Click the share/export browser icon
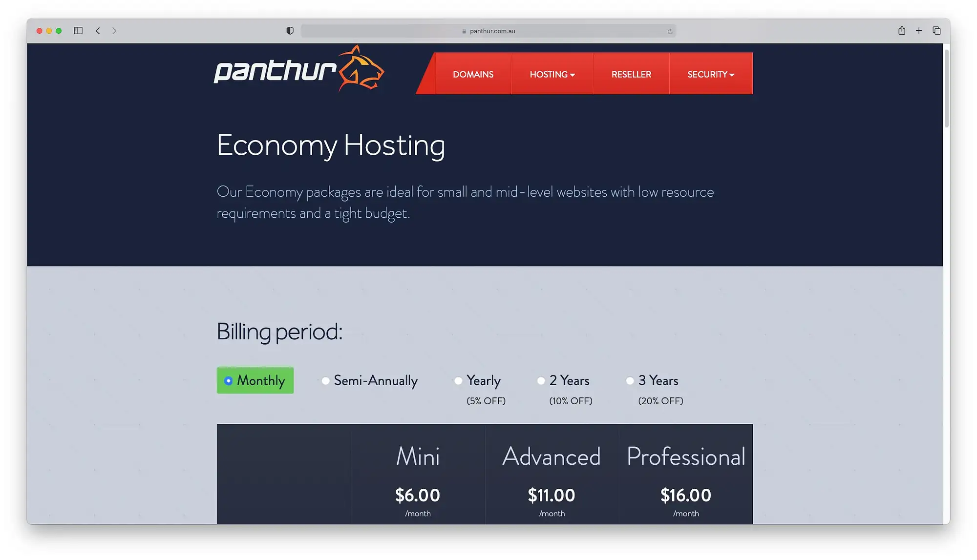The image size is (977, 560). [x=901, y=30]
